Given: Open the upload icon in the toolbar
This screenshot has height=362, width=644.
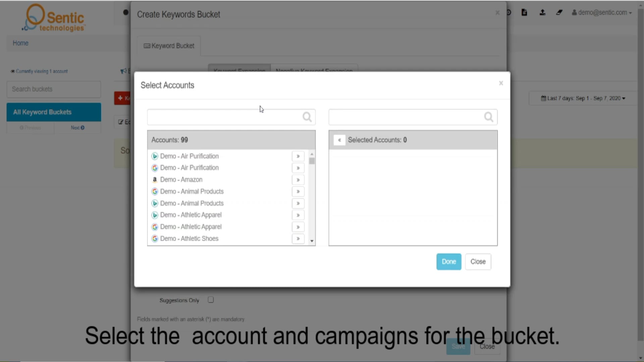Looking at the screenshot, I should click(x=542, y=12).
